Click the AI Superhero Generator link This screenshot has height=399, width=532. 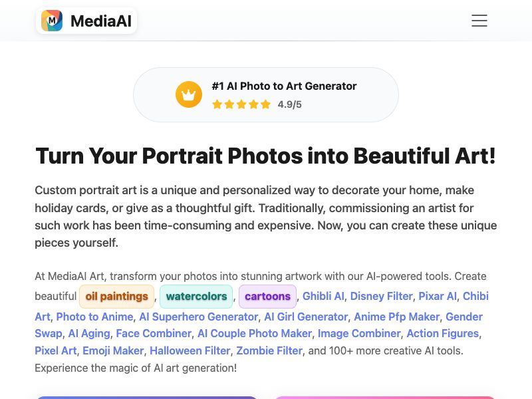click(199, 317)
